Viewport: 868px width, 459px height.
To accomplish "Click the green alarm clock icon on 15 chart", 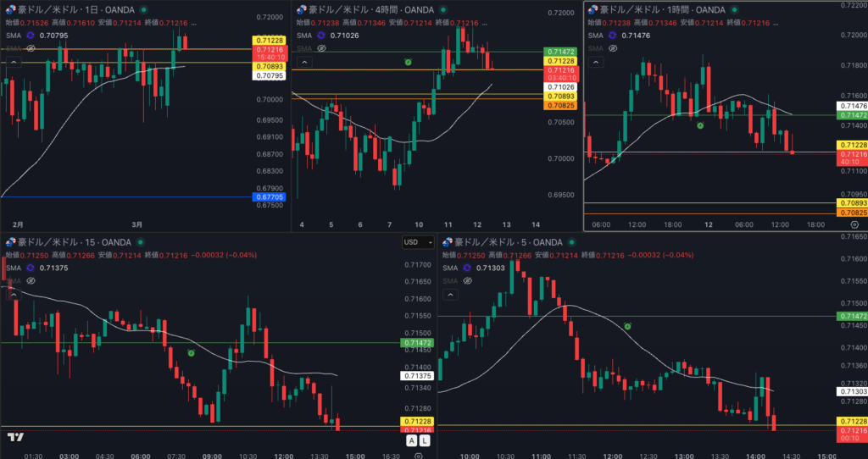I will point(191,353).
